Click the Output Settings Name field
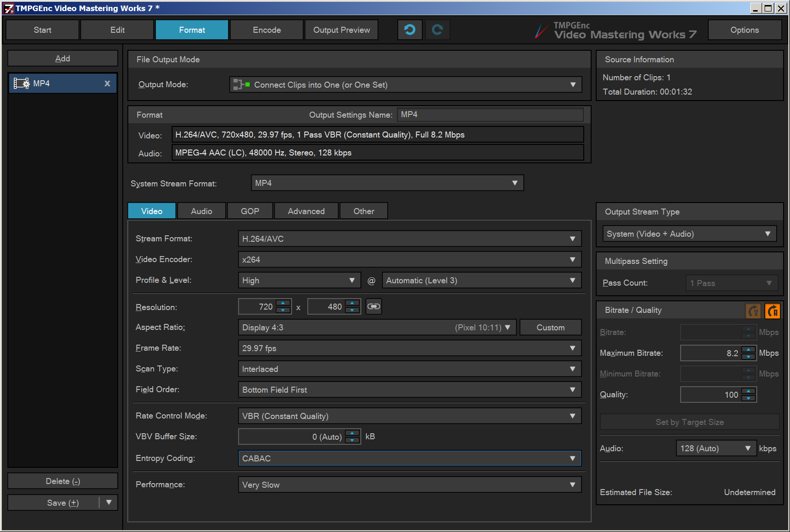Viewport: 790px width, 532px height. pyautogui.click(x=490, y=115)
